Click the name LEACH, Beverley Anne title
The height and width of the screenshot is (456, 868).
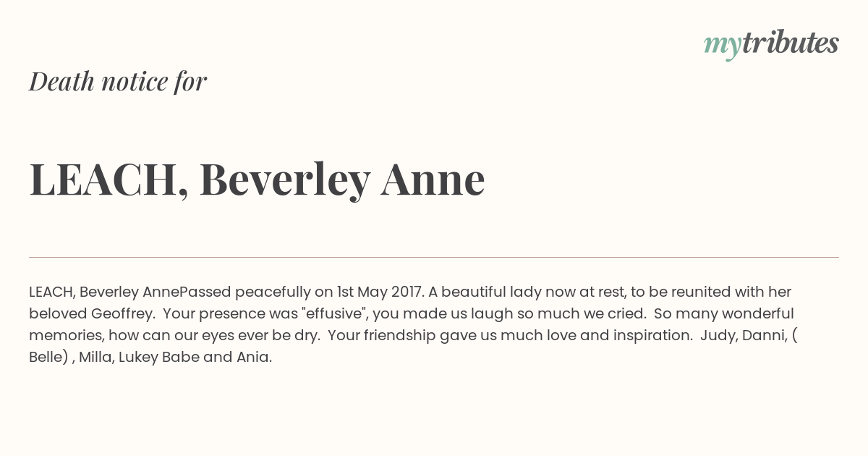257,179
